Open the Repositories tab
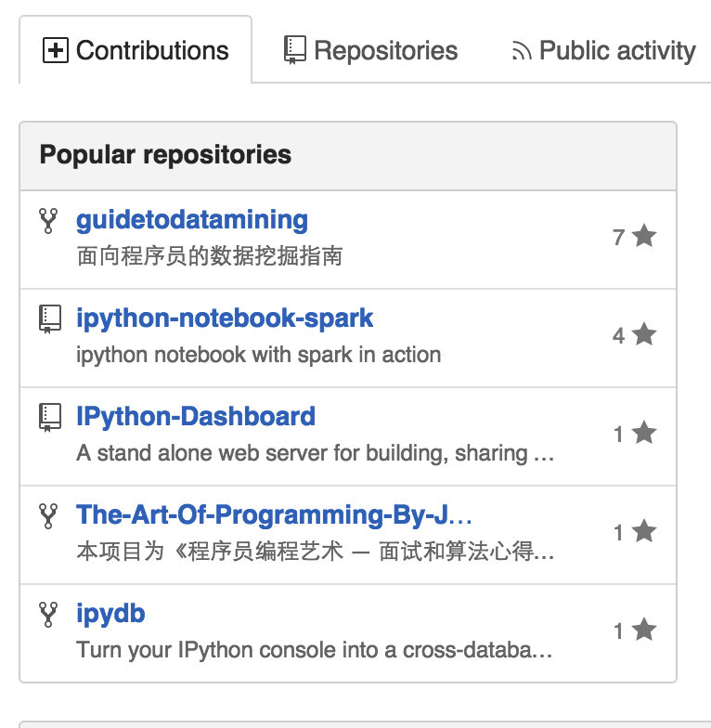The image size is (711, 728). [370, 50]
